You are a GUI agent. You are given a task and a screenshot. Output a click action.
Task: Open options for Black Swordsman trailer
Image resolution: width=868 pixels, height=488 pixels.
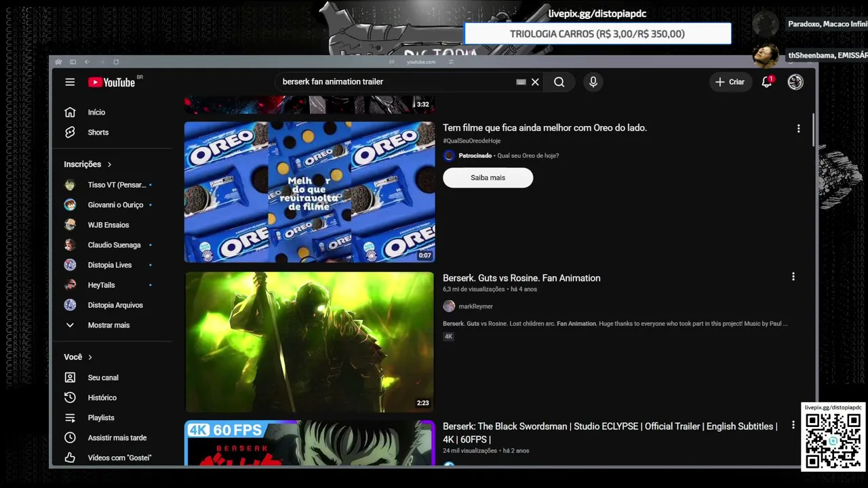coord(793,426)
